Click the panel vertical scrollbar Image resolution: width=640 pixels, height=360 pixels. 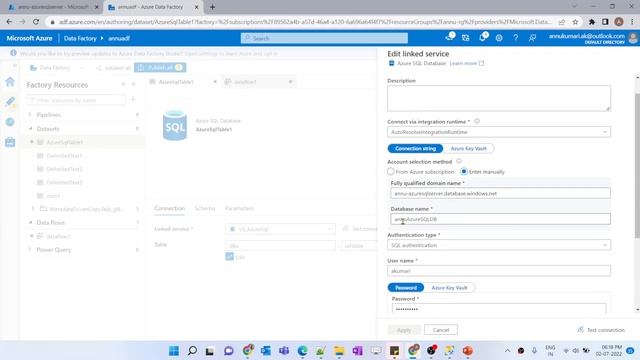pyautogui.click(x=637, y=165)
